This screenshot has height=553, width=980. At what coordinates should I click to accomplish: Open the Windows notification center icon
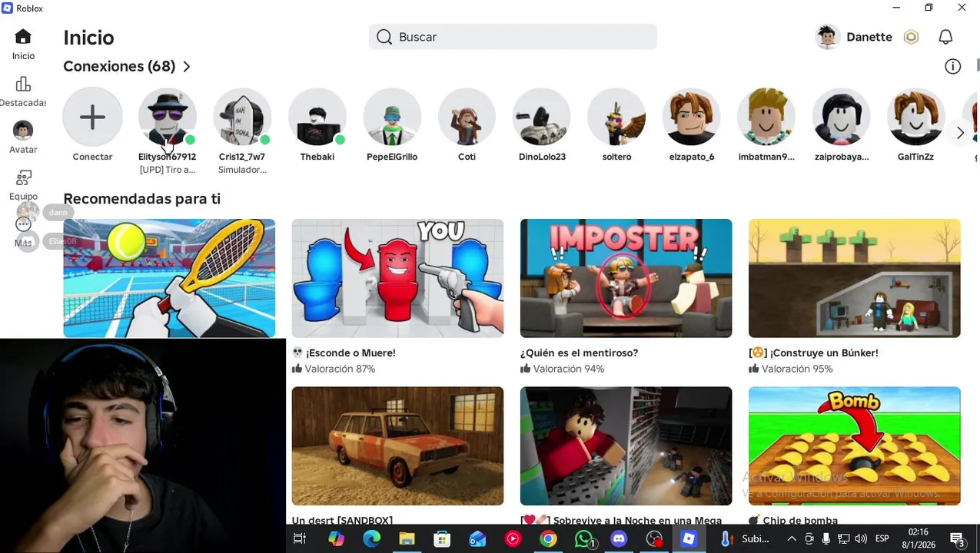(x=958, y=539)
